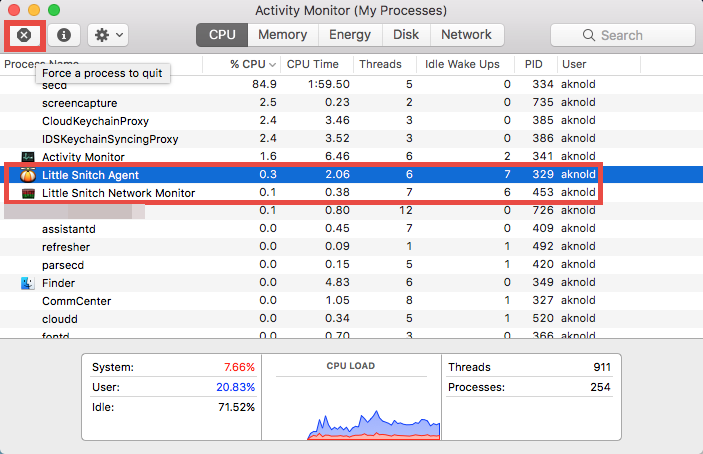Open the process Inspect info button
Viewport: 703px width, 454px height.
pos(64,35)
